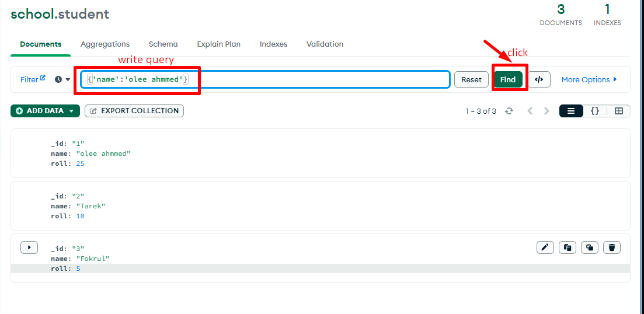This screenshot has height=314, width=644.
Task: Switch to list view
Action: pyautogui.click(x=571, y=111)
